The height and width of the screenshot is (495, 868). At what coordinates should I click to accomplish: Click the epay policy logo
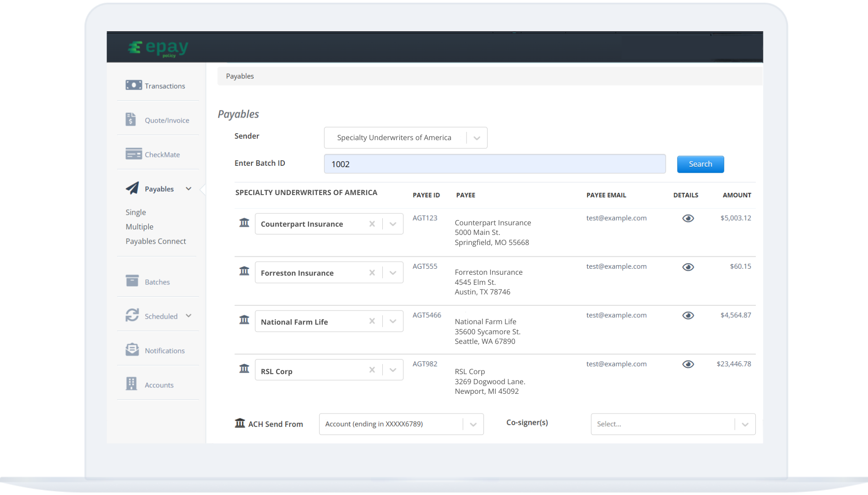[x=158, y=48]
